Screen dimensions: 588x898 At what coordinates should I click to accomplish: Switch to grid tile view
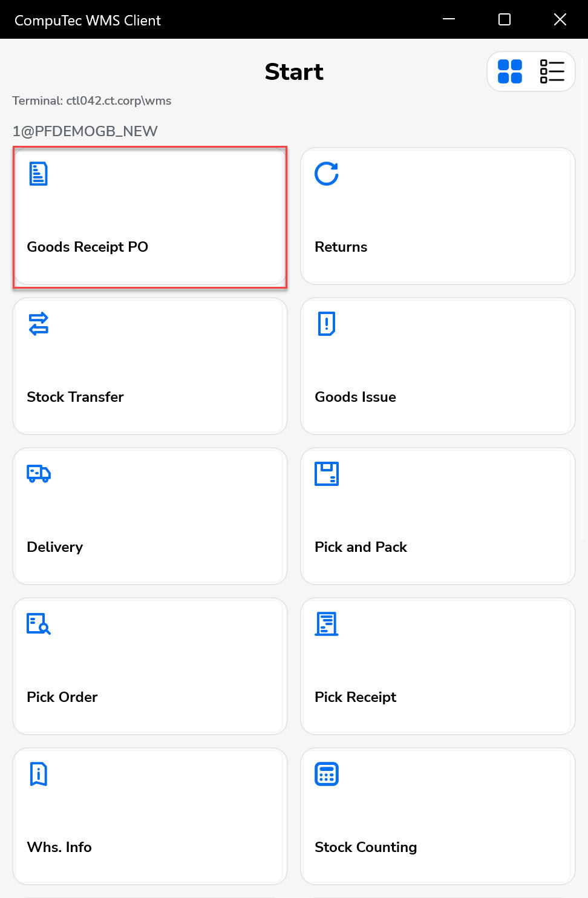[510, 71]
